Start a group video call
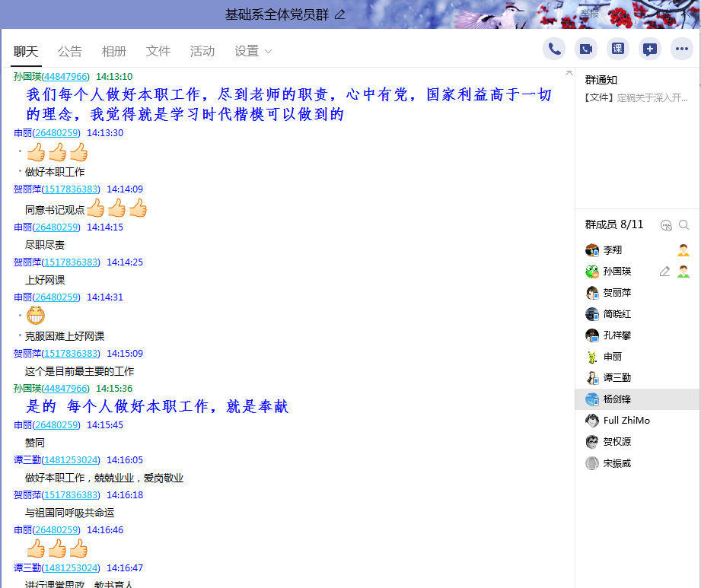This screenshot has width=701, height=588. click(586, 49)
